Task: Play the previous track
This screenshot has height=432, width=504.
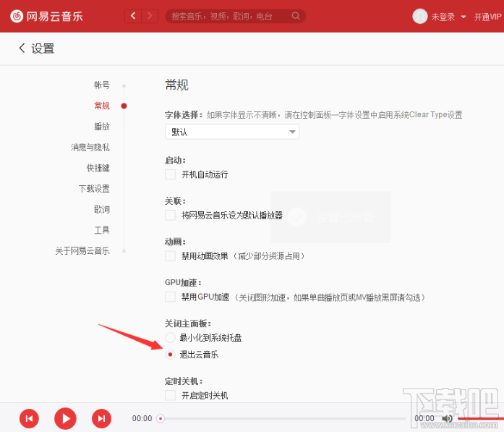Action: [x=29, y=418]
